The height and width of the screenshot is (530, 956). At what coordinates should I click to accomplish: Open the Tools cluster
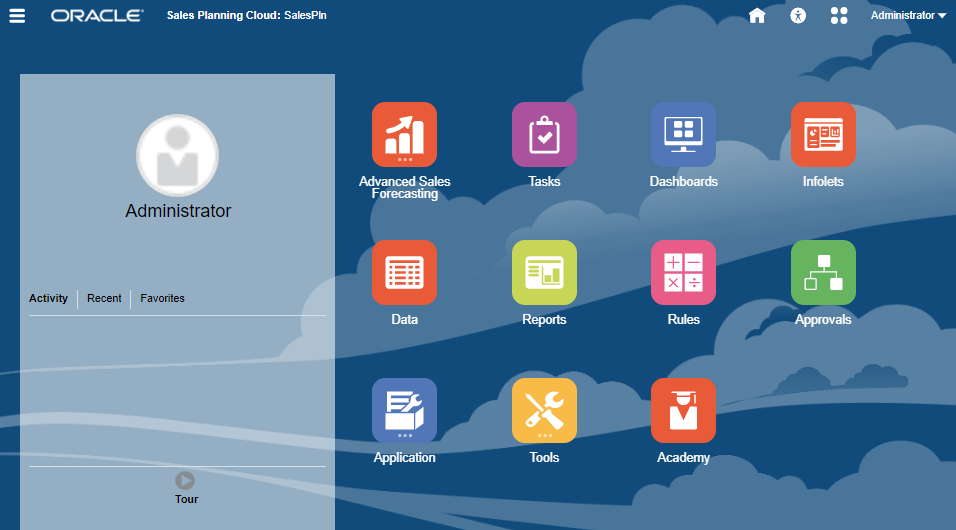point(544,410)
